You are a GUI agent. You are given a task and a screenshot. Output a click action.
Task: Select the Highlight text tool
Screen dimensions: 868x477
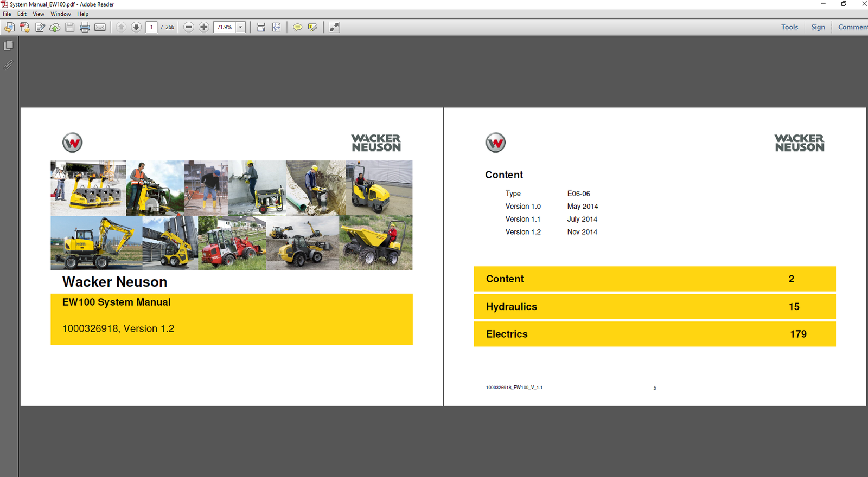click(312, 27)
